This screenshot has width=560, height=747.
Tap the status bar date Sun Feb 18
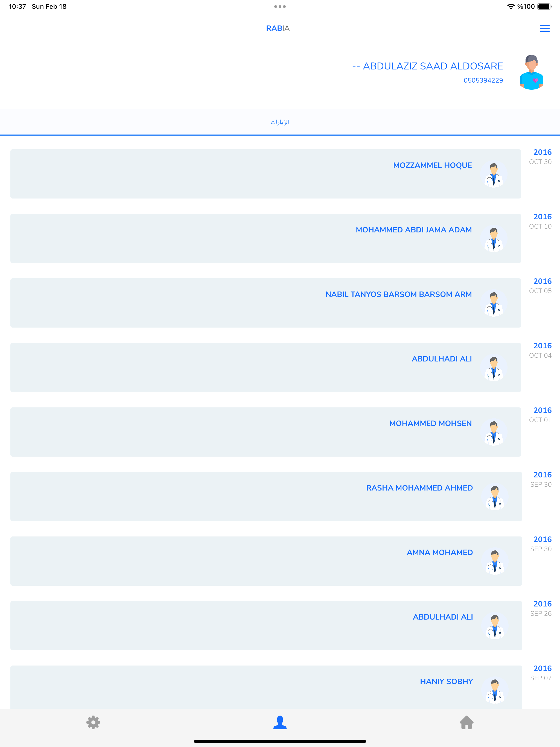49,6
